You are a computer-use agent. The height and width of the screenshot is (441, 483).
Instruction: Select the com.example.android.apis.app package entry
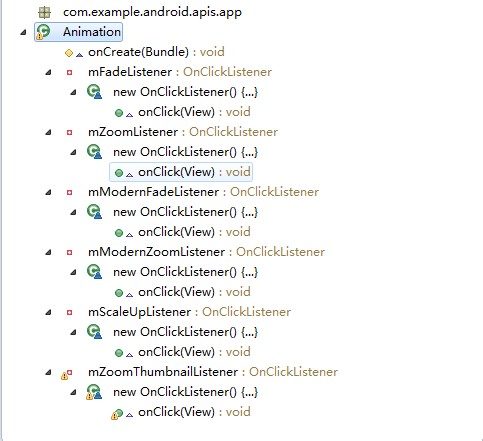point(152,12)
